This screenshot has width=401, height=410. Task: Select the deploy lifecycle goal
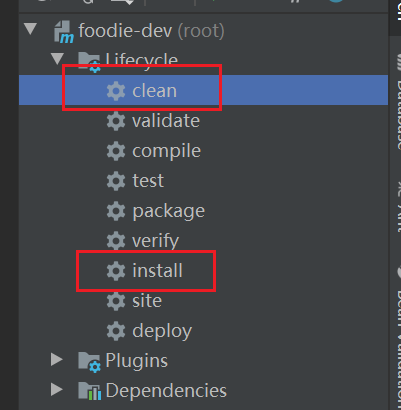[x=162, y=332]
